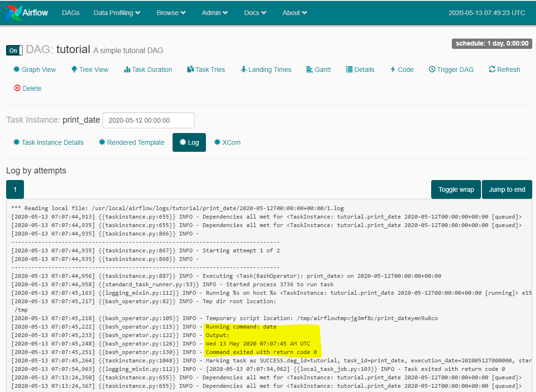Click 'Marking task as SUCCESS' log line

pos(271,361)
